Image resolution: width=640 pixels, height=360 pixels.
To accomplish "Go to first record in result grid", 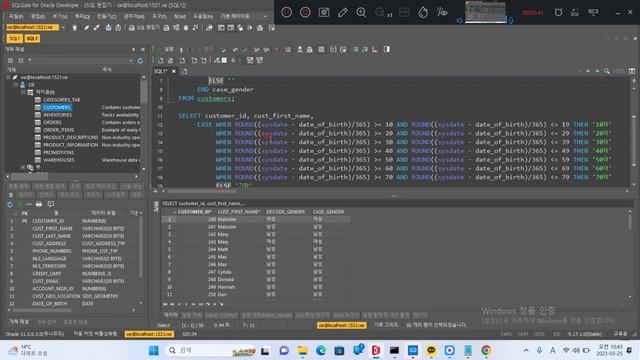I will 165,304.
